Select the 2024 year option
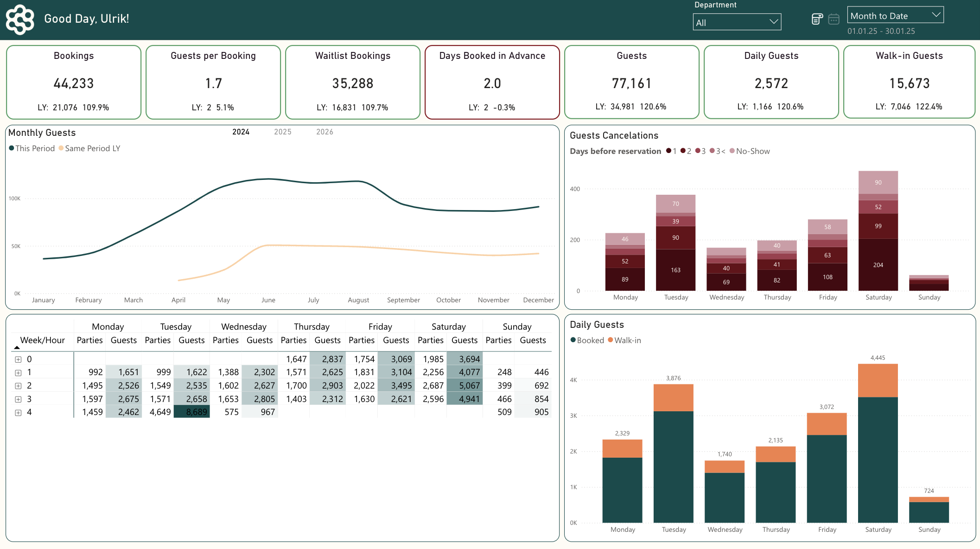 point(241,132)
